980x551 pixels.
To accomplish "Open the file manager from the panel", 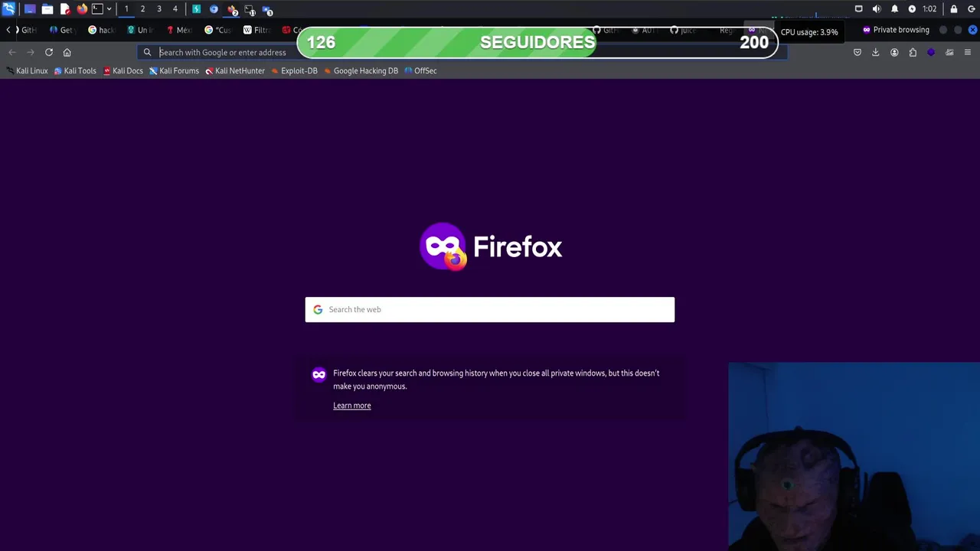I will pos(47,9).
